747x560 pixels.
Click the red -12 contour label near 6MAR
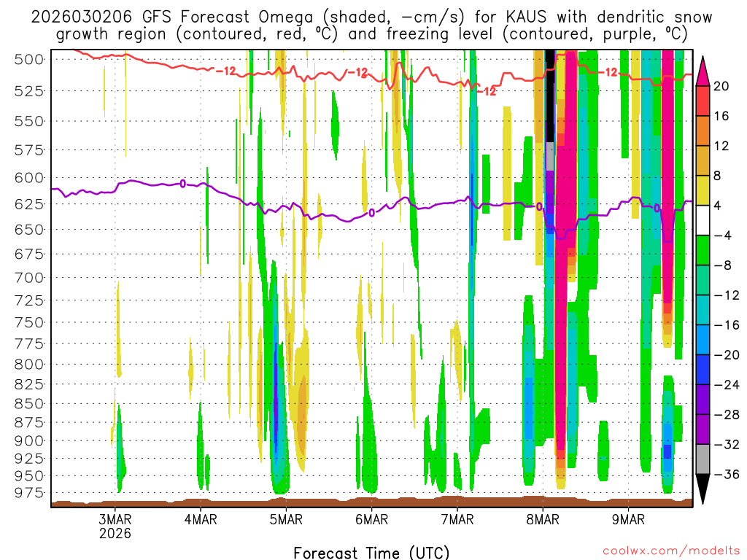(x=357, y=73)
